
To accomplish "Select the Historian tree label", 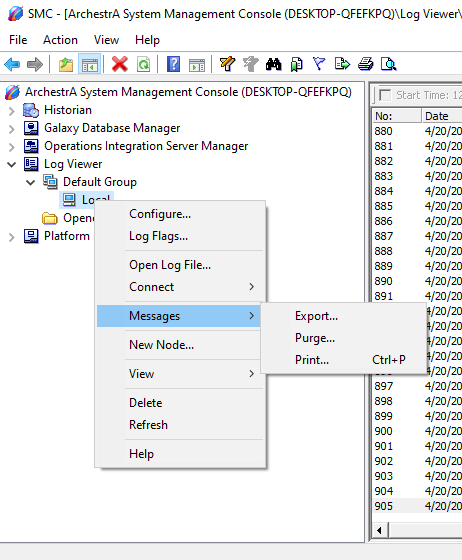I will tap(68, 110).
